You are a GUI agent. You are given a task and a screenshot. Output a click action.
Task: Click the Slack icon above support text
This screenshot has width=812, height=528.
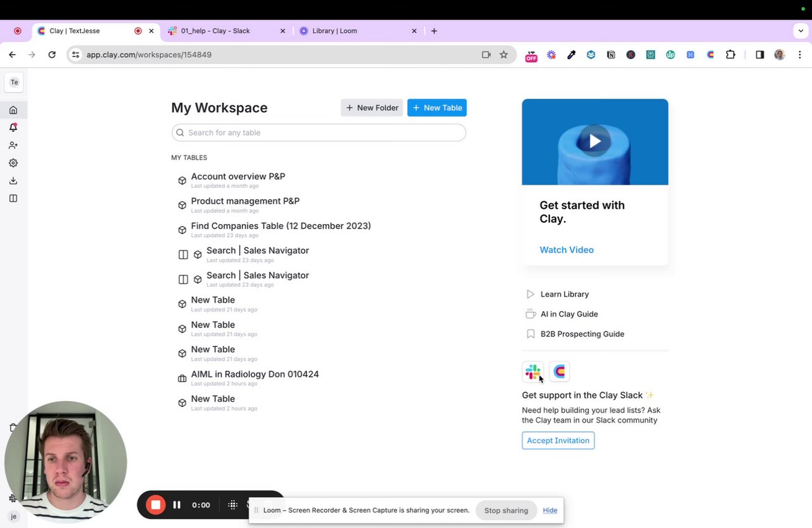pos(533,371)
